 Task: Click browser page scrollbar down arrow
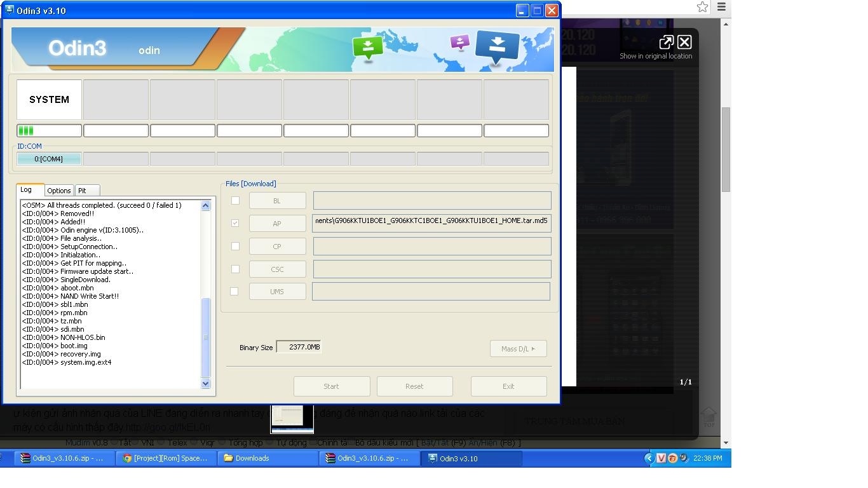pos(726,442)
